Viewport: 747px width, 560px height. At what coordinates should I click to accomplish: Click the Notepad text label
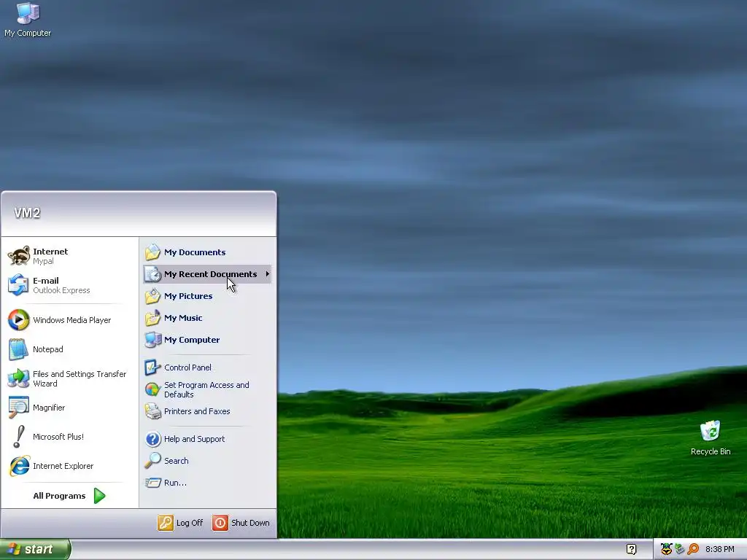click(x=47, y=349)
